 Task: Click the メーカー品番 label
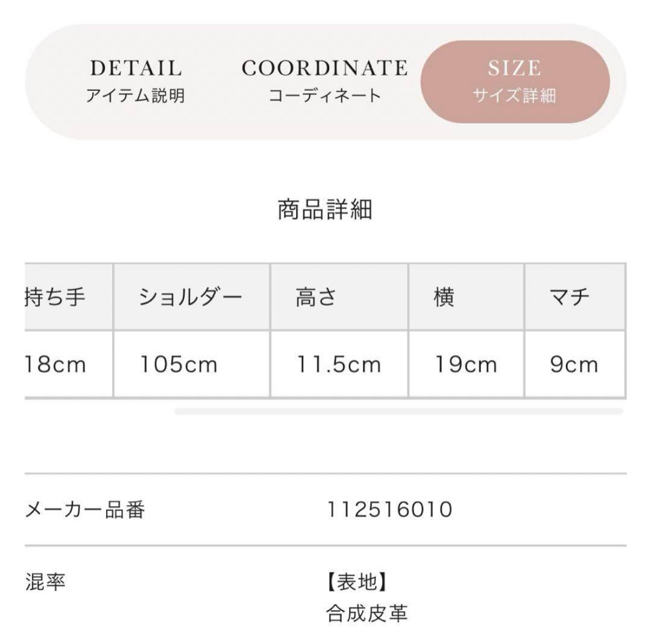pos(85,510)
